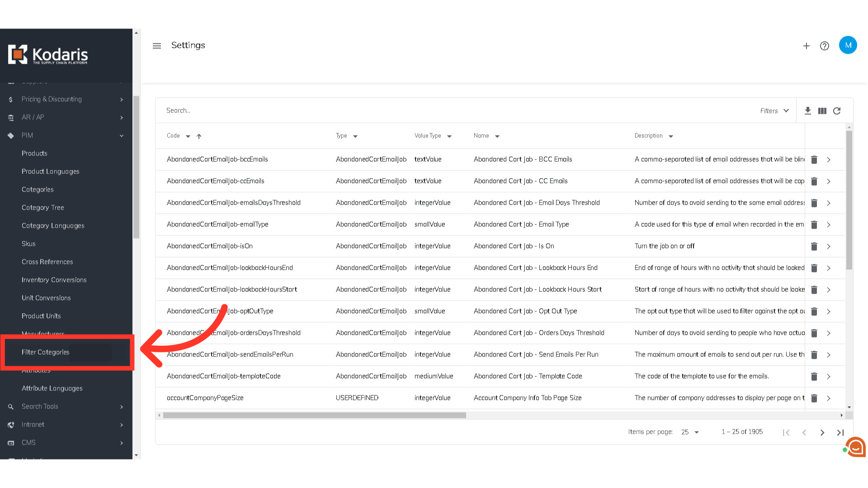Open the column chooser icon
The image size is (868, 488).
[822, 111]
